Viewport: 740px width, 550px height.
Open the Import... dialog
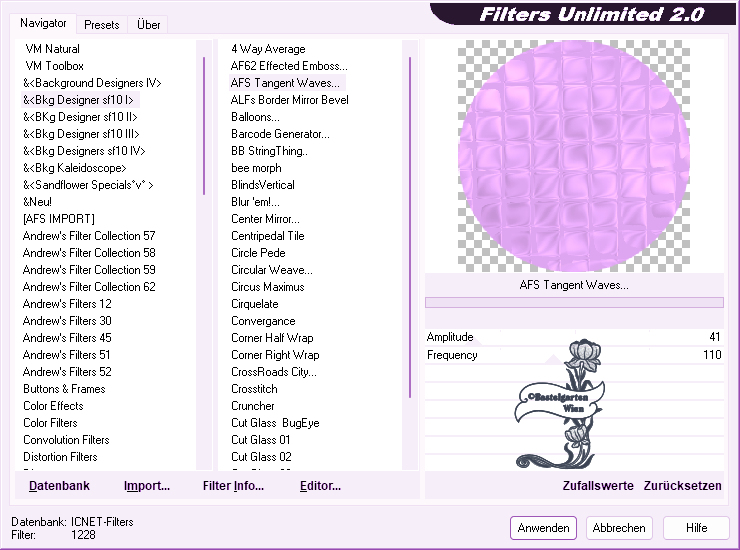[147, 485]
